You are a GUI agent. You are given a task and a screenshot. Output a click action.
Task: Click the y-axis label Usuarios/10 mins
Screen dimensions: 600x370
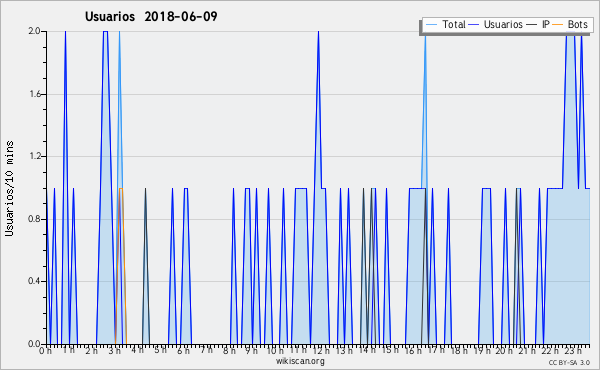click(x=9, y=188)
